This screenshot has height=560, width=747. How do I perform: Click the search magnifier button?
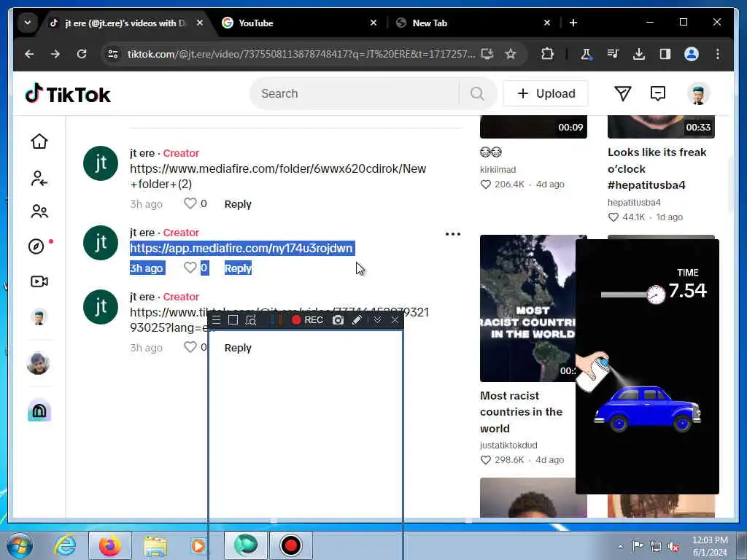point(477,93)
